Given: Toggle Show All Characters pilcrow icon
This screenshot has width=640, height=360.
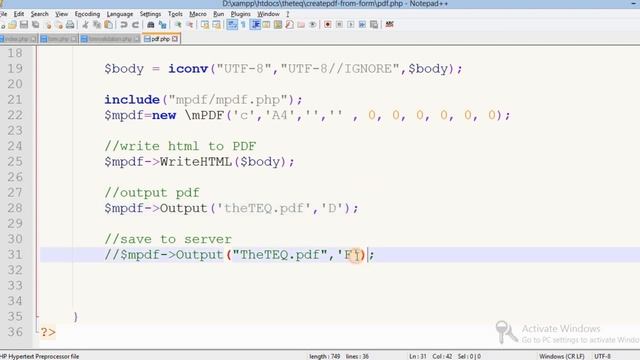Looking at the screenshot, I should pos(243,25).
